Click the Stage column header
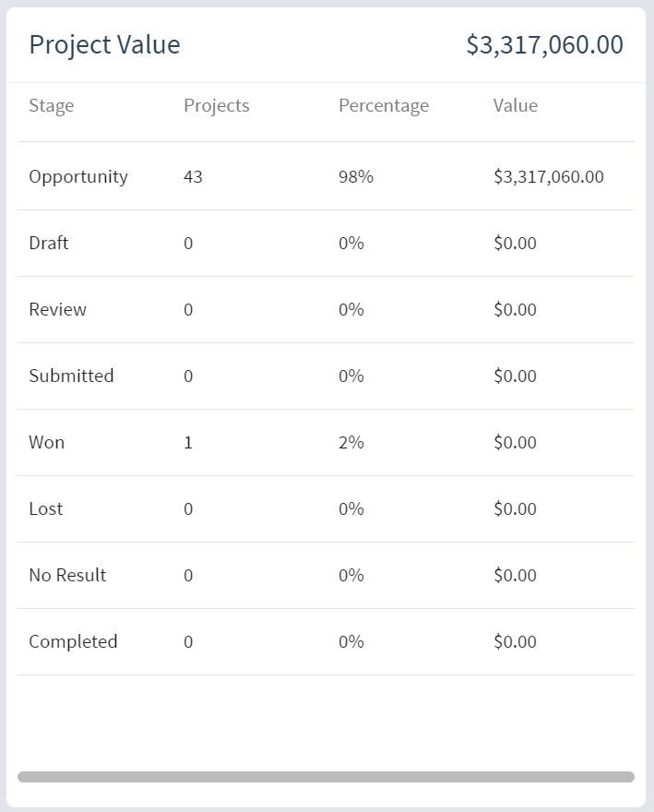Image resolution: width=654 pixels, height=812 pixels. pyautogui.click(x=52, y=106)
